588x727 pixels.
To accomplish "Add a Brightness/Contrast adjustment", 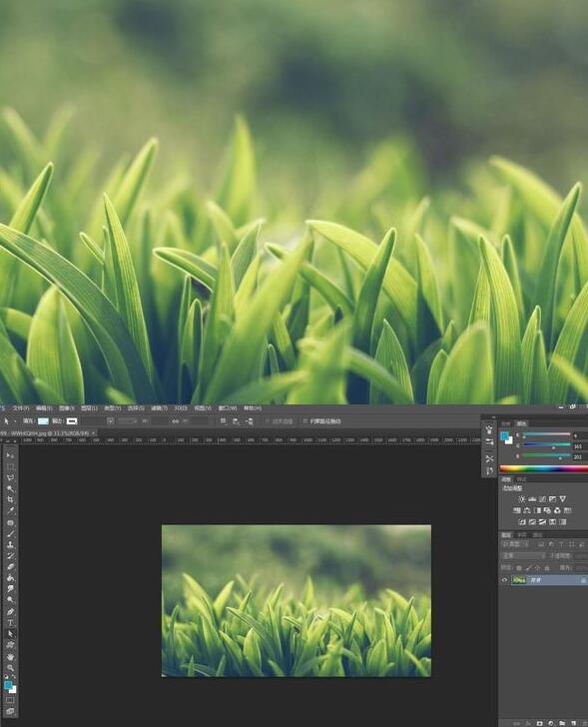I will [x=522, y=499].
